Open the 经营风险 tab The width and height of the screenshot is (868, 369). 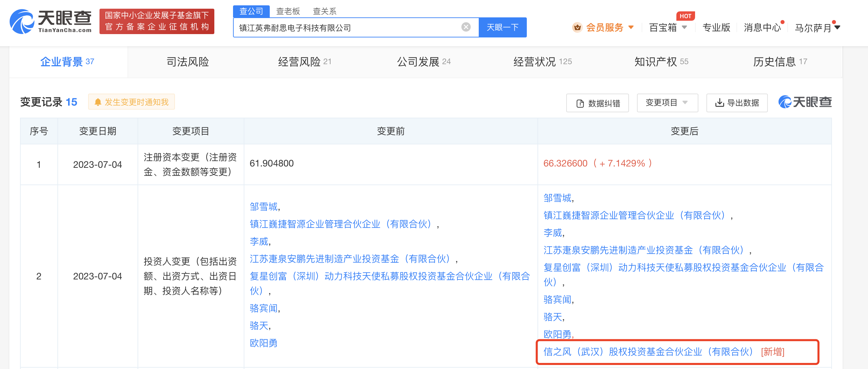(304, 62)
